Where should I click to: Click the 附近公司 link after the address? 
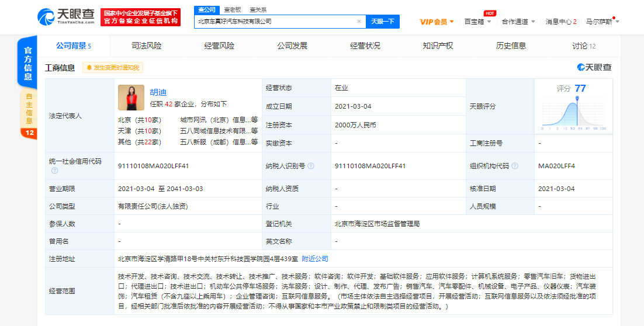315,258
